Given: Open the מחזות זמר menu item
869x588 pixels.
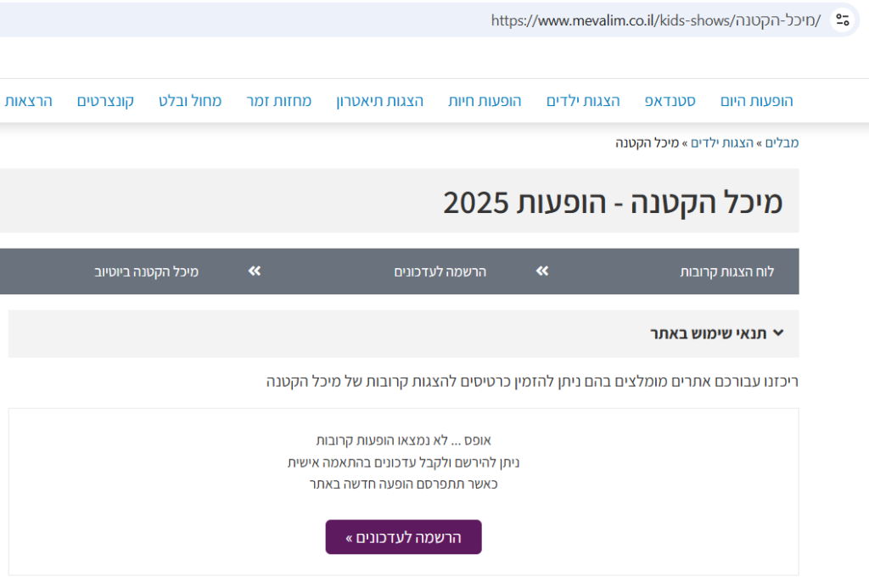Looking at the screenshot, I should coord(278,101).
